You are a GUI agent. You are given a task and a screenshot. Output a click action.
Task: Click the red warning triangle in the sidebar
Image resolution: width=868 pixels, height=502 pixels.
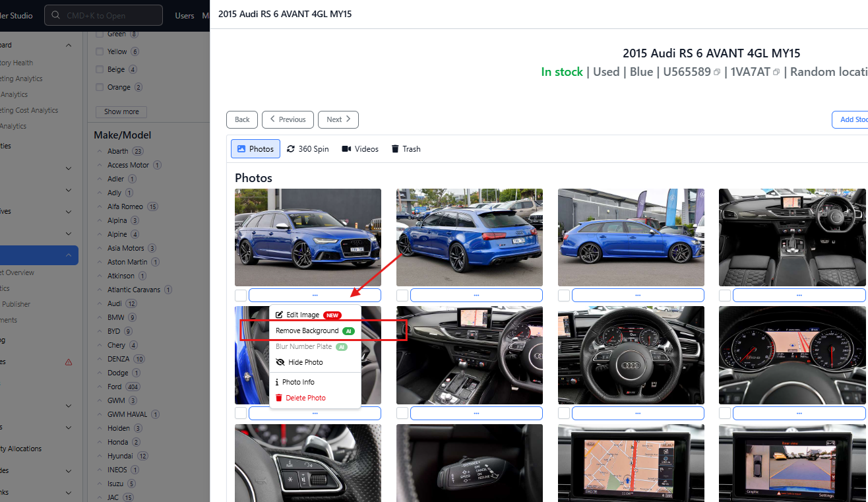pyautogui.click(x=69, y=362)
